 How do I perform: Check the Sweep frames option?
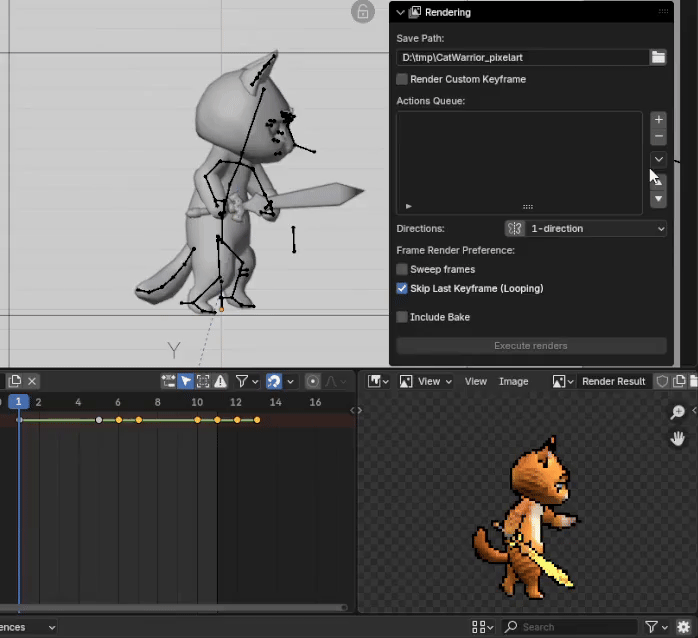[x=402, y=269]
